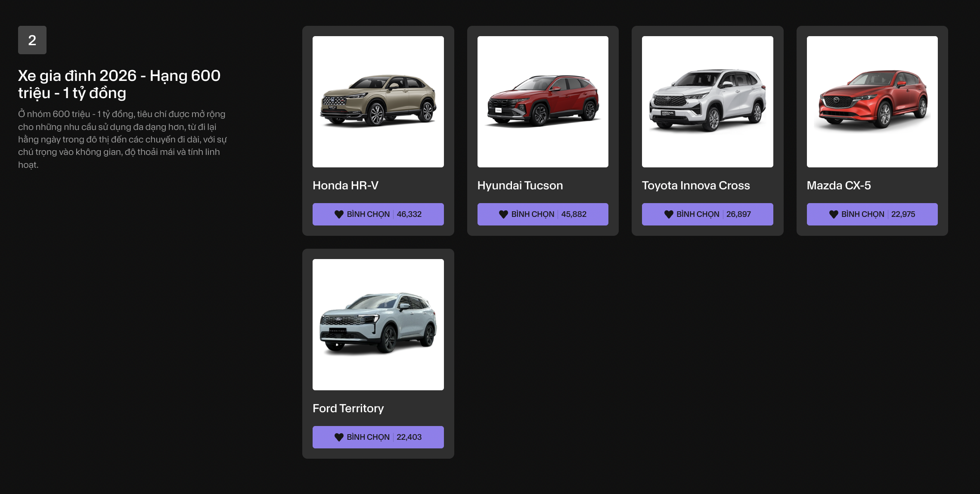The height and width of the screenshot is (494, 980).
Task: Cast a vote for Ford Territory
Action: 378,437
